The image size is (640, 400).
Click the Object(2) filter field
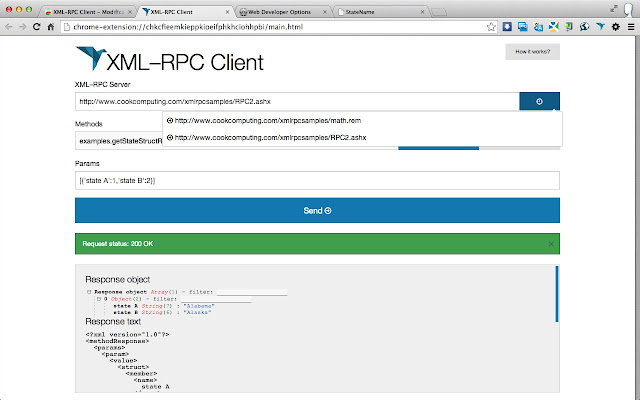(216, 299)
